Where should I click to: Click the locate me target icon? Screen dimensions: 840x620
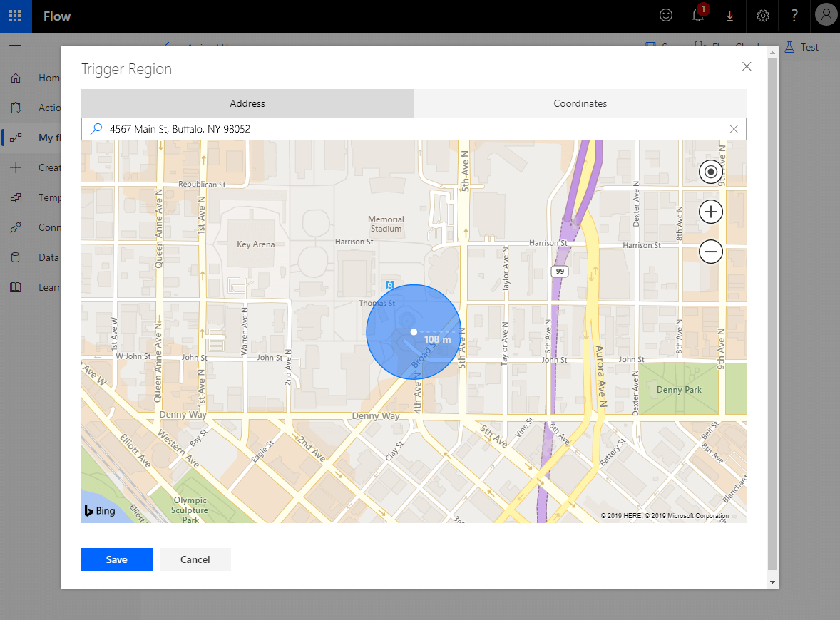click(x=711, y=172)
